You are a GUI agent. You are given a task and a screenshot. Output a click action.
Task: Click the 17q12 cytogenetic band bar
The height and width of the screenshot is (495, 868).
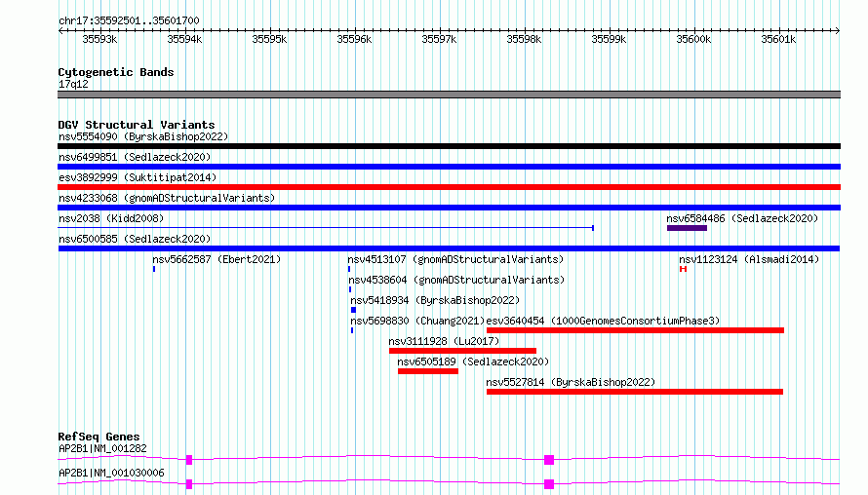pyautogui.click(x=449, y=95)
